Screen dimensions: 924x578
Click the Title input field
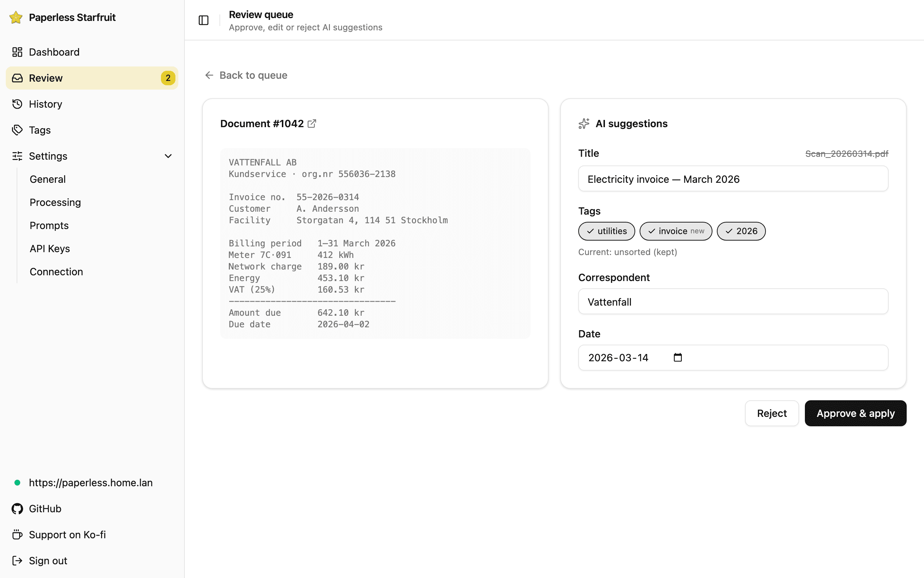(x=733, y=178)
